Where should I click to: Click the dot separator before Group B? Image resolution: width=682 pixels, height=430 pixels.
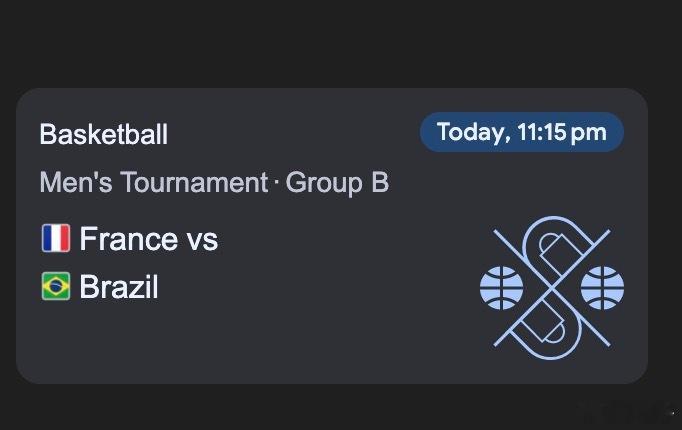277,184
